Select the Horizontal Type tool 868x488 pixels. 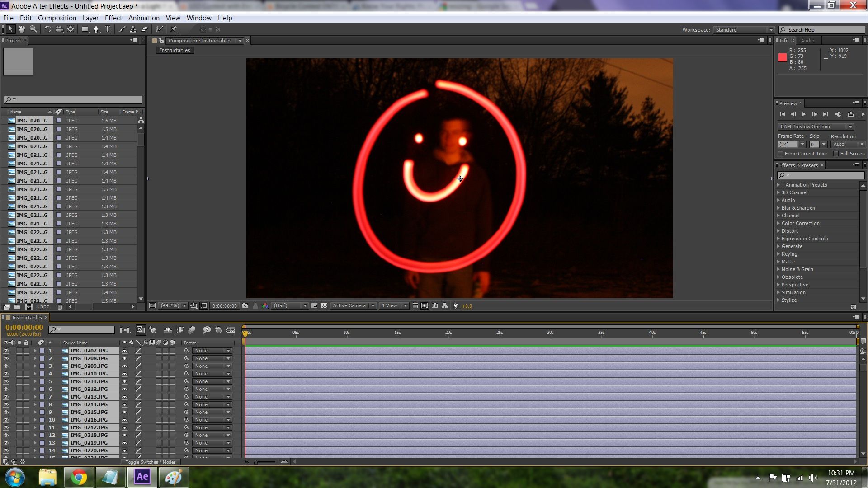(108, 29)
